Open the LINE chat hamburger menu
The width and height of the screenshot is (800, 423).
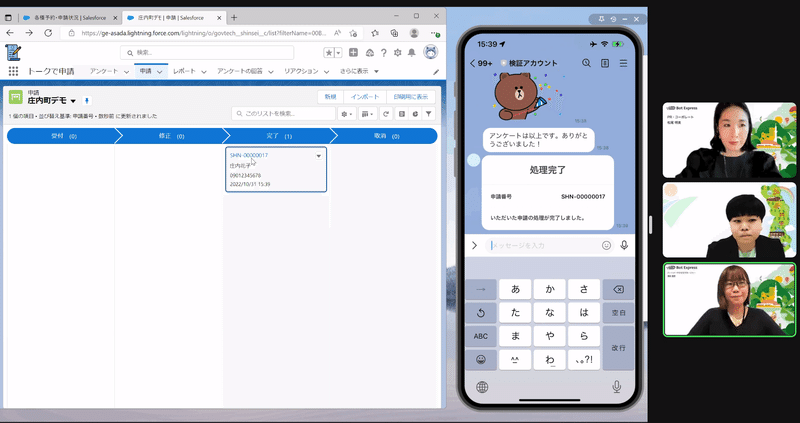623,63
